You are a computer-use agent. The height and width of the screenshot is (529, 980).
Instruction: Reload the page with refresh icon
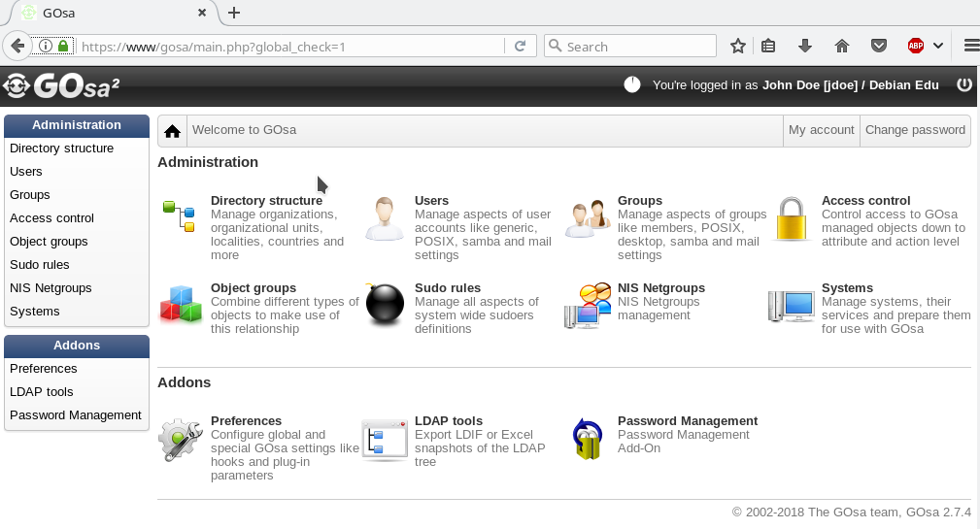click(x=520, y=47)
